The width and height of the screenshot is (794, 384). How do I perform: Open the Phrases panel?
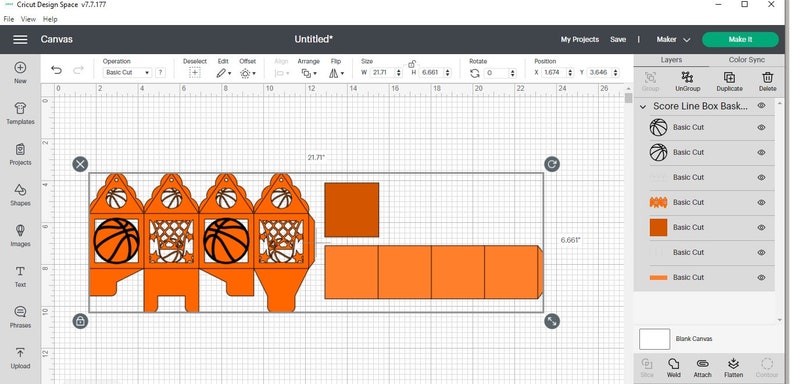[20, 312]
